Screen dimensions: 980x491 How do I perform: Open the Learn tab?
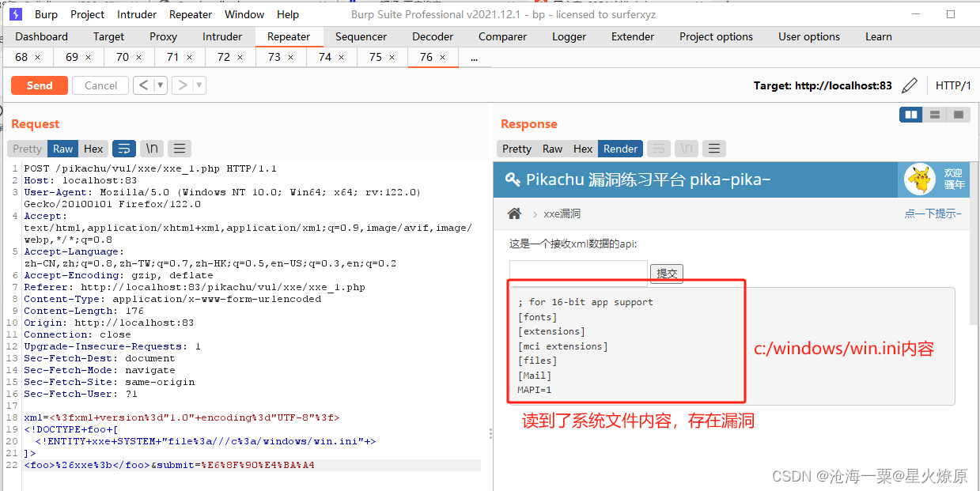[x=878, y=36]
